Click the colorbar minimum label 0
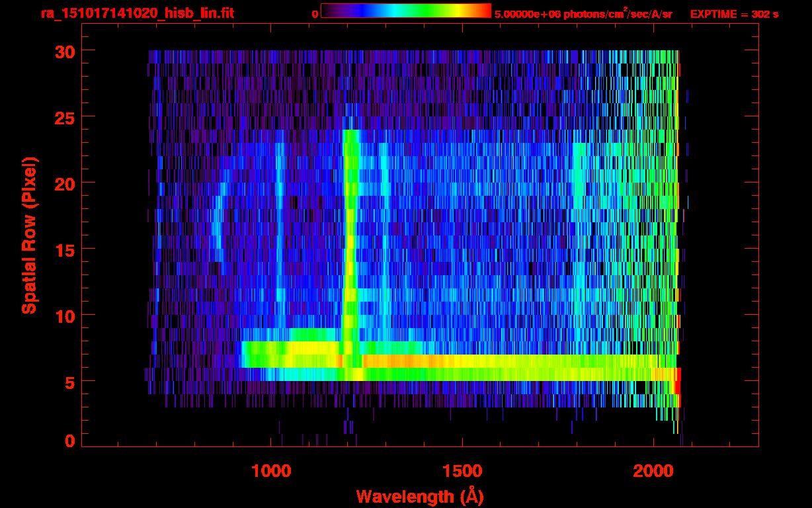 pyautogui.click(x=315, y=14)
